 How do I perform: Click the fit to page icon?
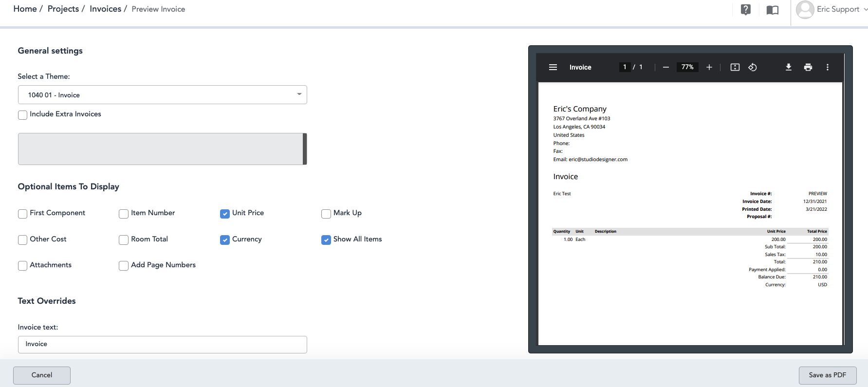(735, 67)
